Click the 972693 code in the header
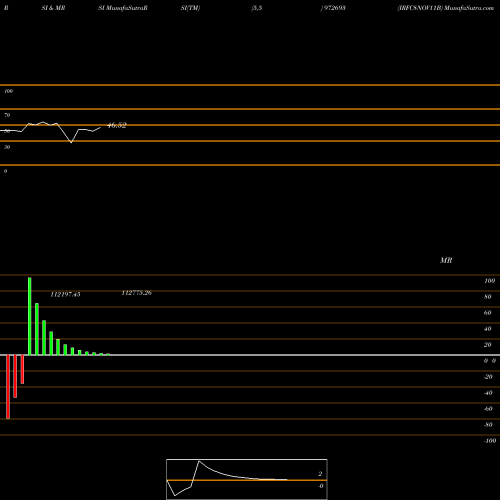The width and height of the screenshot is (500, 500). point(334,8)
